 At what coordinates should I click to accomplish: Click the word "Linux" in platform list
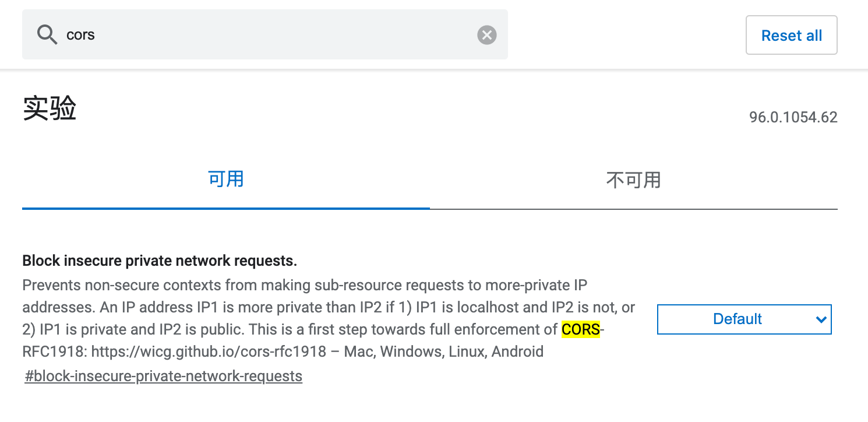(x=466, y=352)
